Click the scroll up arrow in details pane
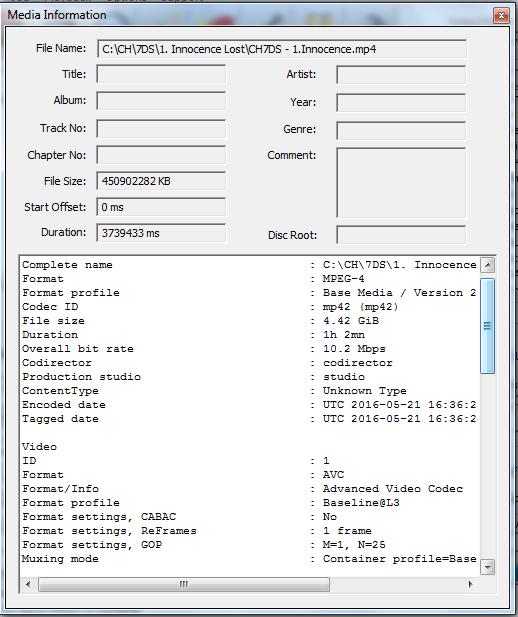The width and height of the screenshot is (518, 617). pyautogui.click(x=488, y=265)
